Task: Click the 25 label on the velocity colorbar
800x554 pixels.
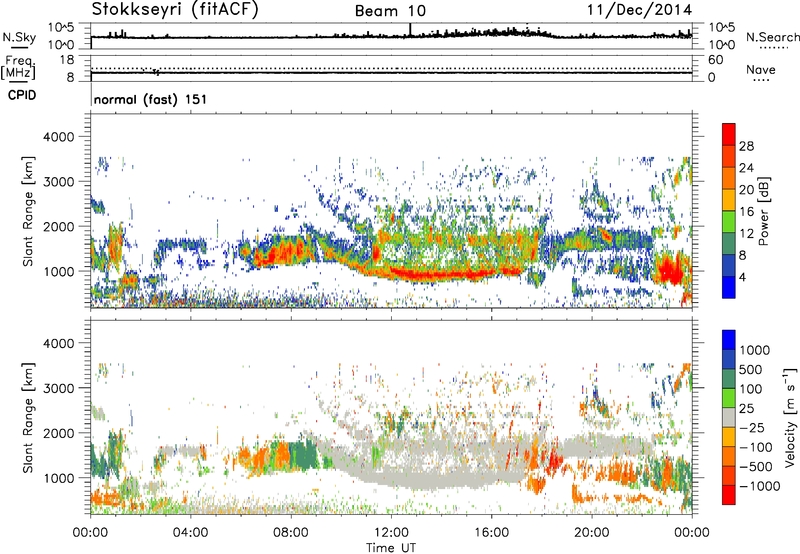Action: coord(747,409)
